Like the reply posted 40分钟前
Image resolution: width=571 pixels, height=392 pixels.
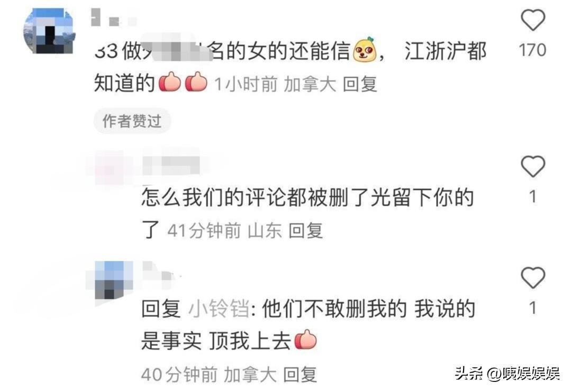(x=533, y=278)
